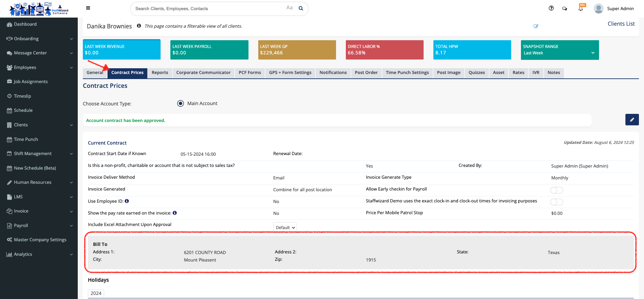
Task: Select the Main Account radio button
Action: click(181, 103)
